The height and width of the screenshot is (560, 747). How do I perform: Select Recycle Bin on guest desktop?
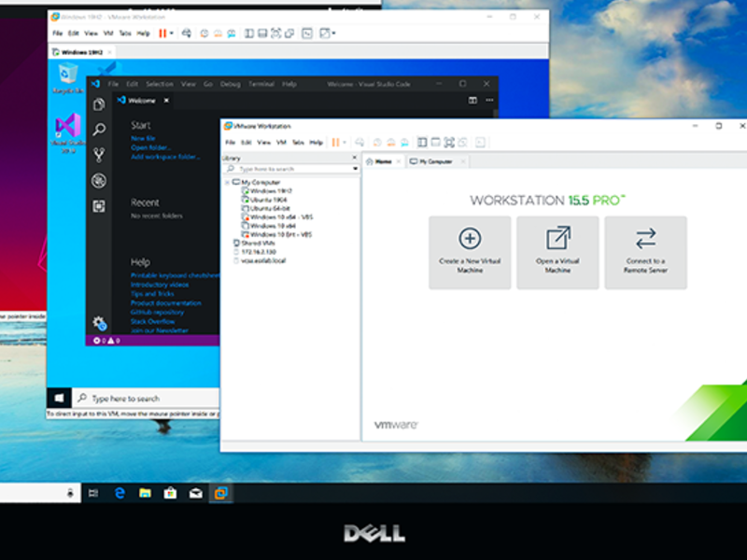point(68,78)
